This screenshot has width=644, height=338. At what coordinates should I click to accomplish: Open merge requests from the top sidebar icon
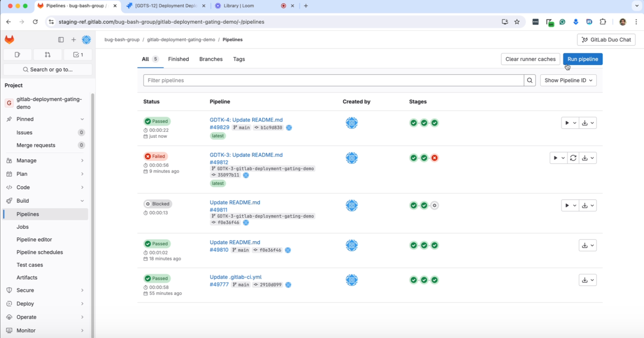pyautogui.click(x=48, y=54)
